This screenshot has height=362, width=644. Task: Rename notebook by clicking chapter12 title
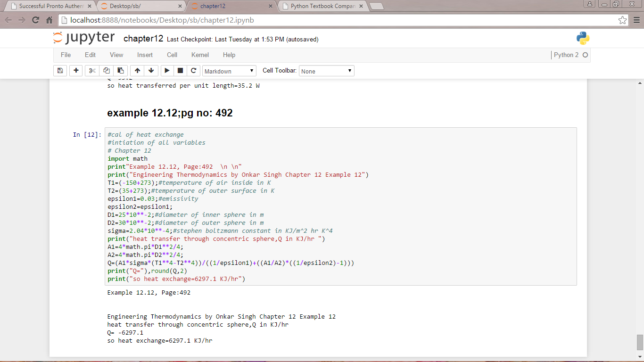pyautogui.click(x=143, y=39)
